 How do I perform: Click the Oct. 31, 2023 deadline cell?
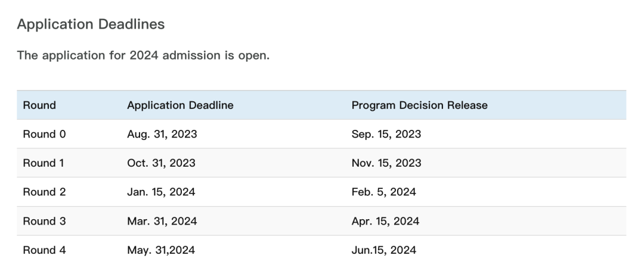click(161, 163)
